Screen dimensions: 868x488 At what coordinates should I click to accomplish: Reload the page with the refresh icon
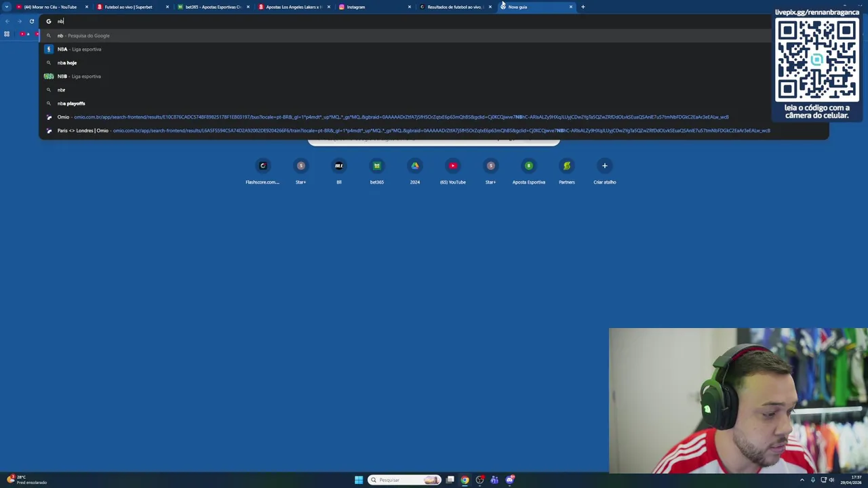pyautogui.click(x=31, y=21)
